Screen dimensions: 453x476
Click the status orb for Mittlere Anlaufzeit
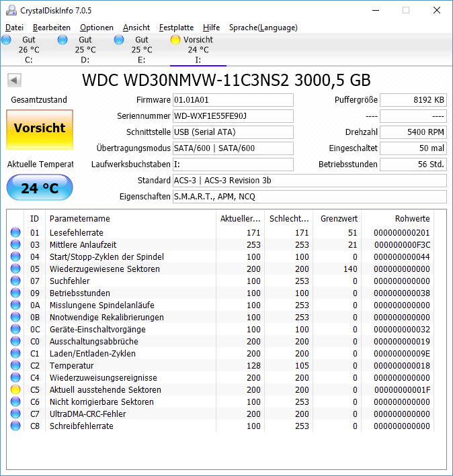(x=15, y=244)
